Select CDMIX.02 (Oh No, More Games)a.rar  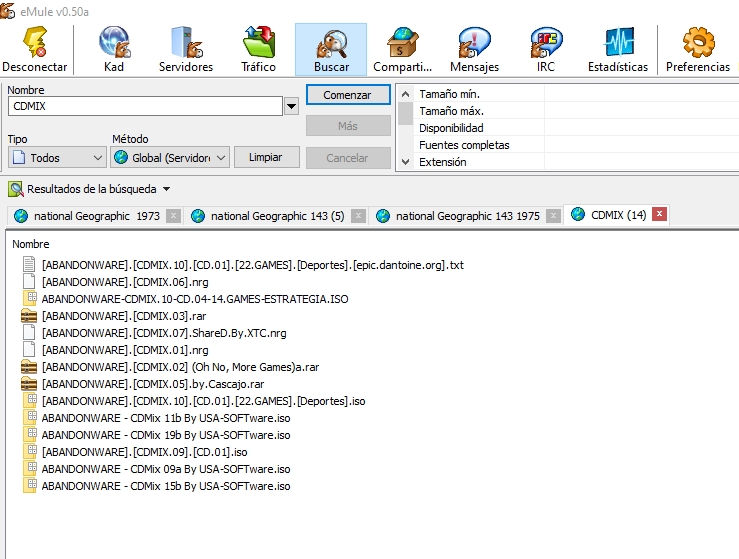(180, 367)
